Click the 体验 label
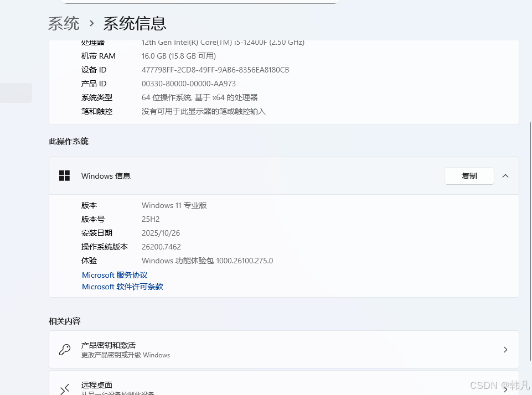The height and width of the screenshot is (395, 532). 89,261
